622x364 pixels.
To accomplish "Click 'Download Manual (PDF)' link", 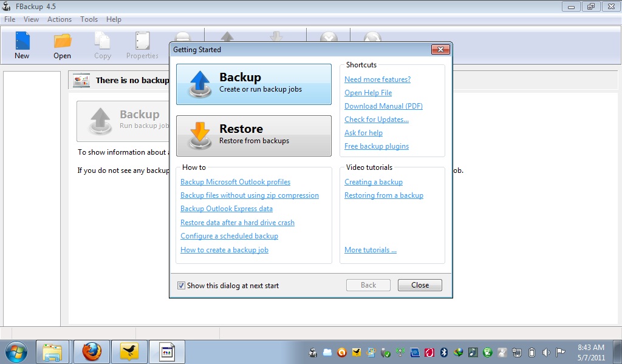I will tap(383, 106).
